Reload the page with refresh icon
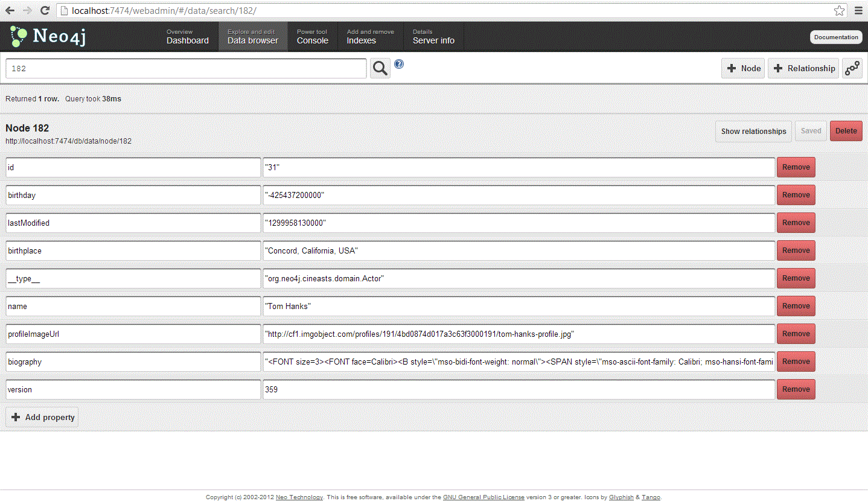 pos(45,10)
